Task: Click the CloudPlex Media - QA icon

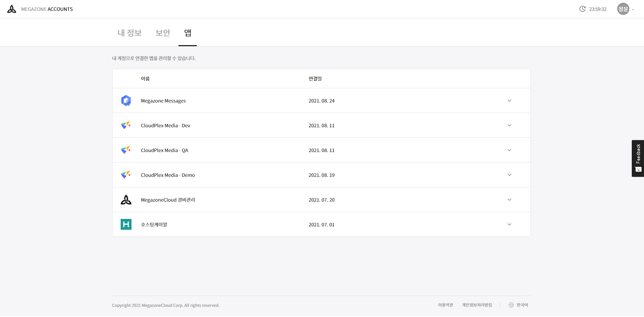Action: 126,150
